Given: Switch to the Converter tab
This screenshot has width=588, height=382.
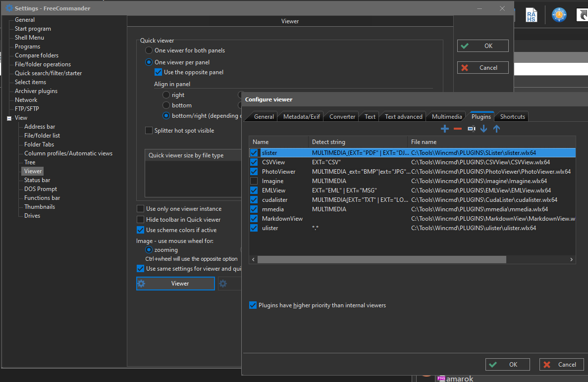Looking at the screenshot, I should (342, 116).
